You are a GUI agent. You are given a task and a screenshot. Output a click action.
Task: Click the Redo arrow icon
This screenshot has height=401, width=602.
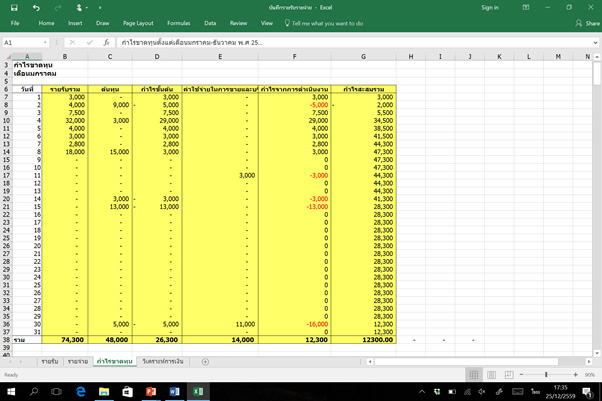coord(58,8)
